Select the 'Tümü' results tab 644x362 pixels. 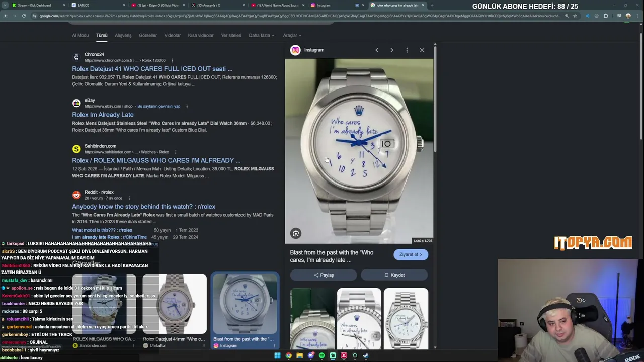tap(102, 35)
